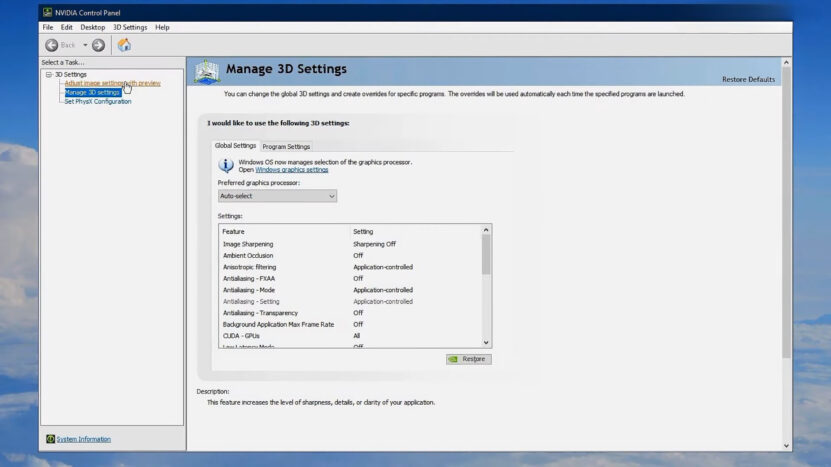Select Image Sharpening row

pos(350,244)
